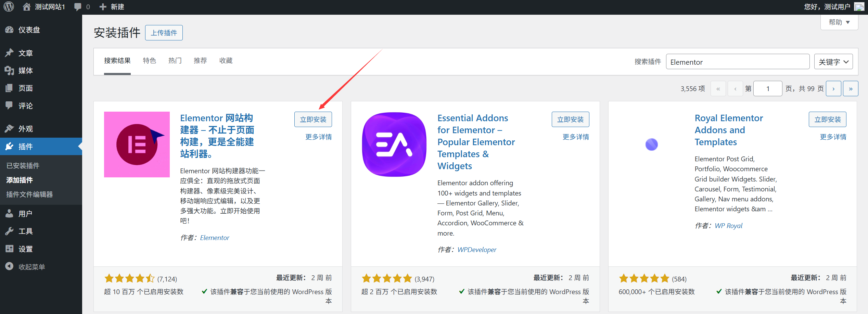This screenshot has height=314, width=868.
Task: Open the Royal Elementor Addons title link
Action: 729,130
